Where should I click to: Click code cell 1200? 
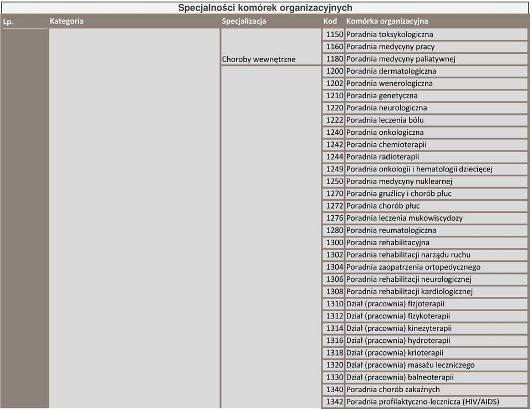tap(333, 71)
